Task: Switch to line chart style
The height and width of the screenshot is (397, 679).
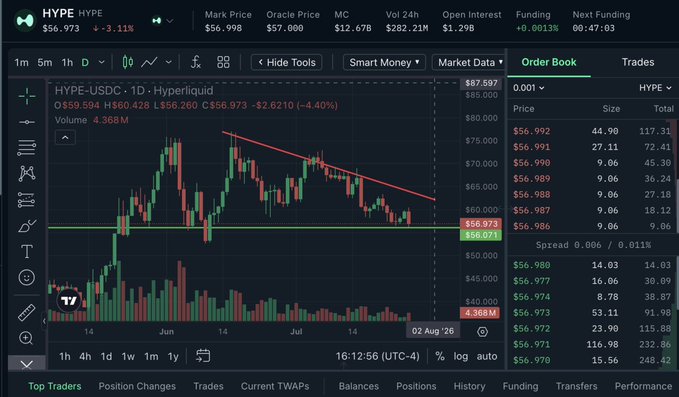Action: (x=149, y=62)
